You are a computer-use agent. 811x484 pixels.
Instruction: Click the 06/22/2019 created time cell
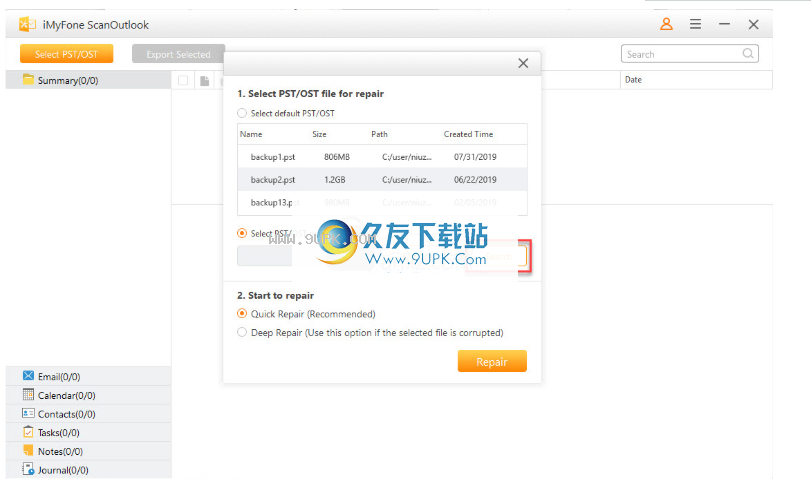point(475,179)
